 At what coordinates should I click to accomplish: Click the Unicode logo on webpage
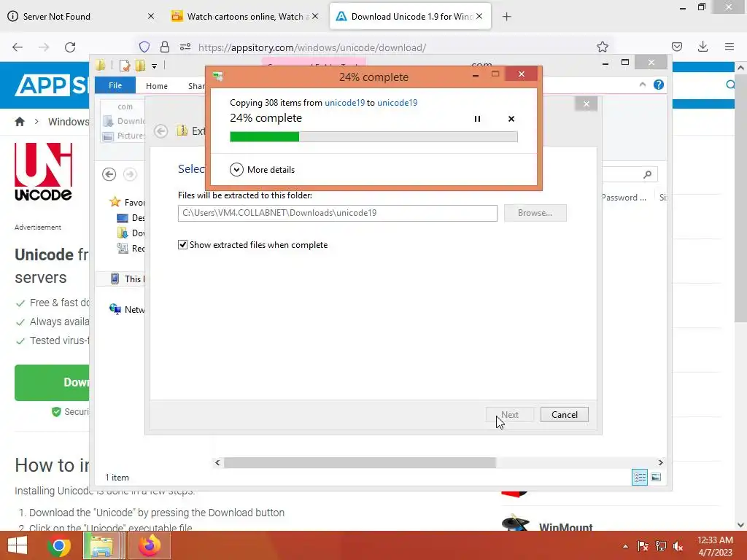click(43, 172)
